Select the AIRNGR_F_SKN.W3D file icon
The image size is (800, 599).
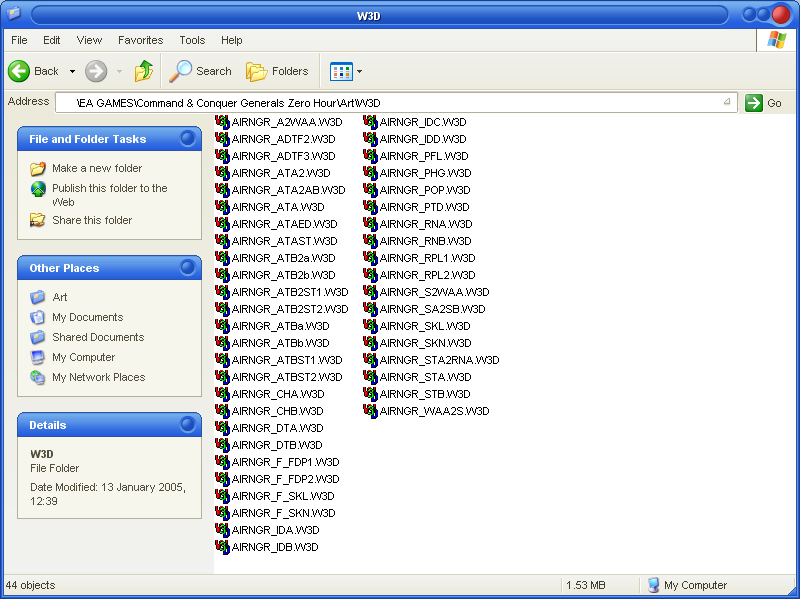[x=222, y=513]
